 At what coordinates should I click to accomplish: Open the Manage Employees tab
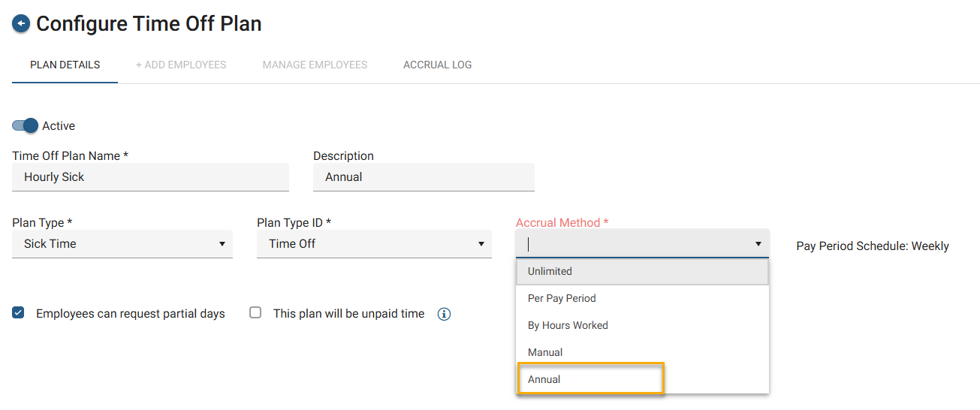[x=315, y=65]
